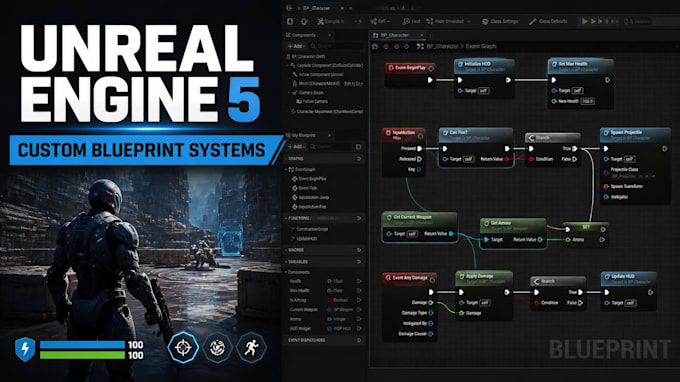Image resolution: width=680 pixels, height=382 pixels.
Task: Click add icon on GRAPHS header
Action: [x=359, y=159]
